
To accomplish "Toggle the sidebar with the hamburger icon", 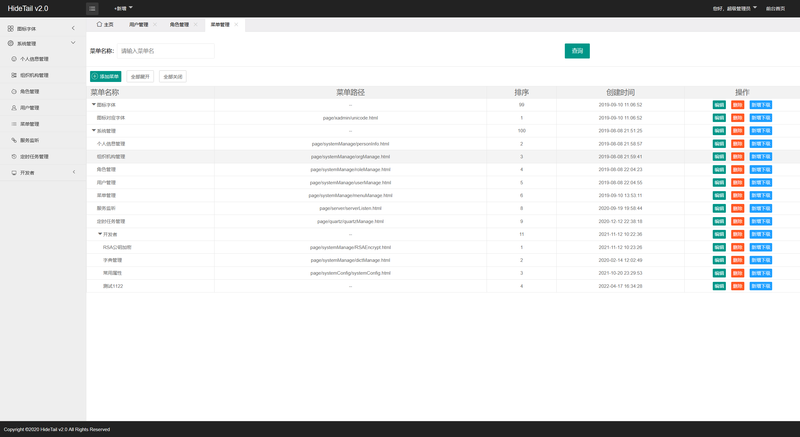I will 92,8.
